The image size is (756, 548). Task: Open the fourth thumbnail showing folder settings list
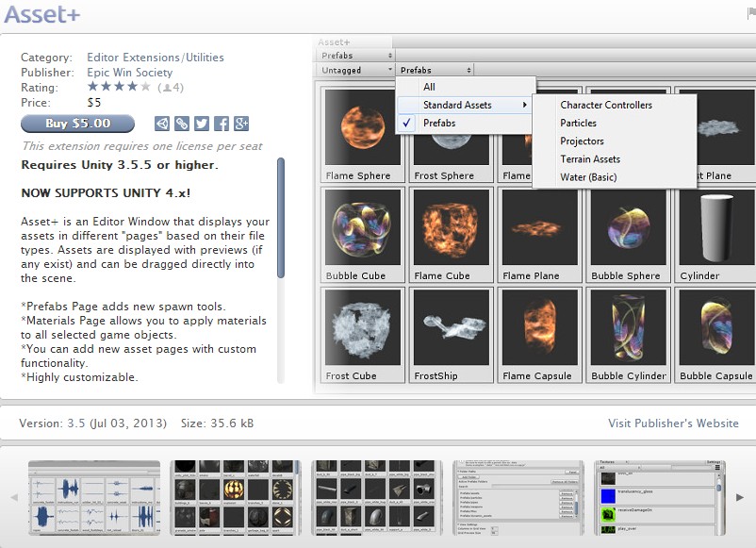pos(518,498)
